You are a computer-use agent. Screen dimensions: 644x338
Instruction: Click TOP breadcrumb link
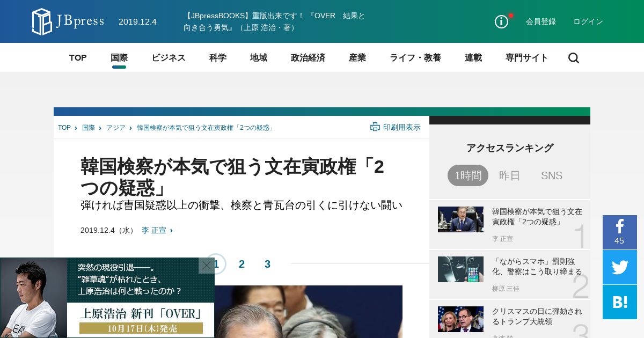point(64,128)
